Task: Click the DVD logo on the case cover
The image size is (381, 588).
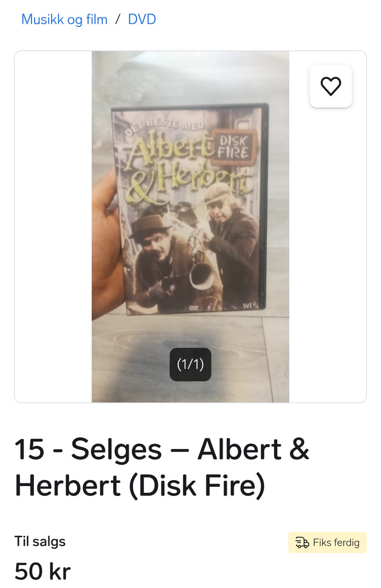Action: (x=193, y=307)
